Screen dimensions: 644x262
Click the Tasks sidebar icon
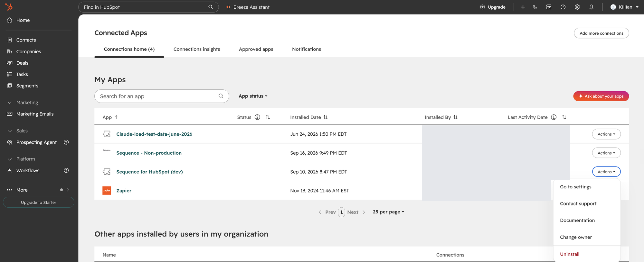10,74
